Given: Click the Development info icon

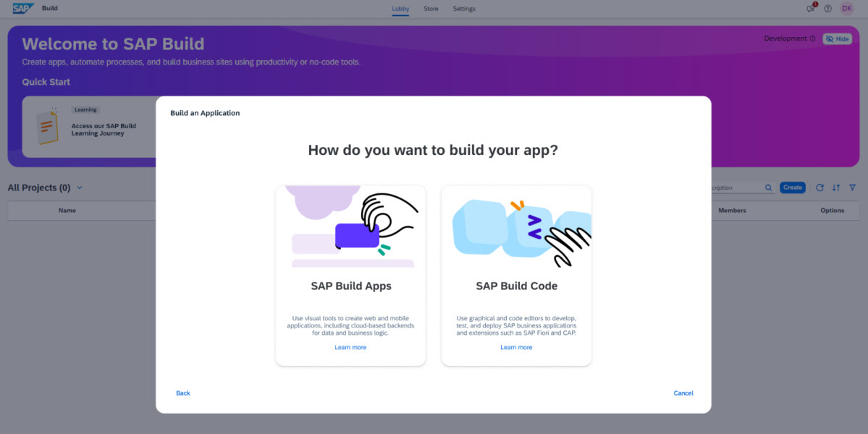Looking at the screenshot, I should pyautogui.click(x=812, y=39).
